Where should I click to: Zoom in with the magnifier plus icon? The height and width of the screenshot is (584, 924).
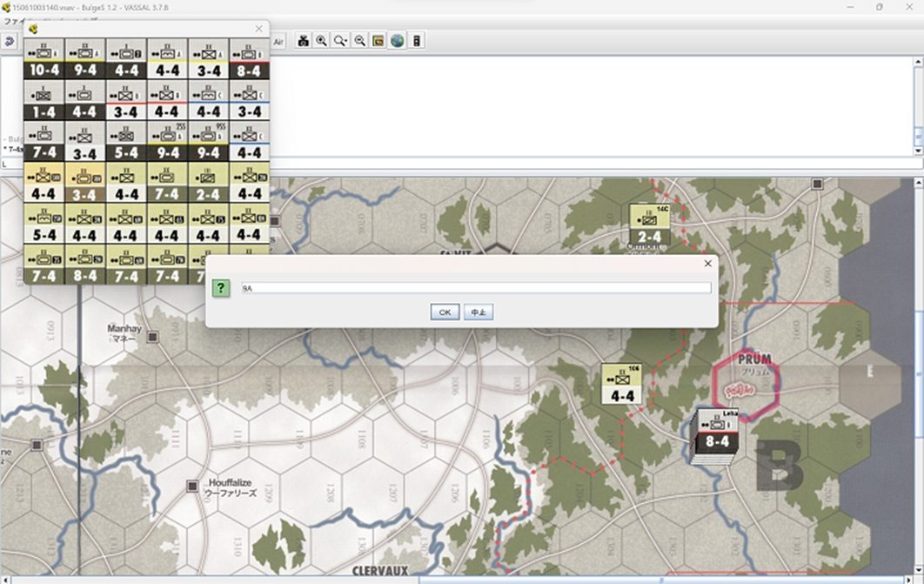point(322,41)
